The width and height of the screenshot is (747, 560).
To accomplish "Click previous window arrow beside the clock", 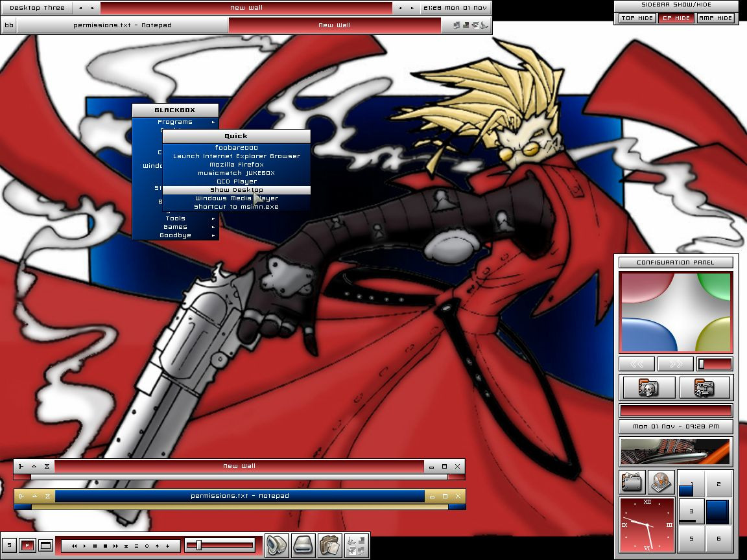I will pos(399,8).
